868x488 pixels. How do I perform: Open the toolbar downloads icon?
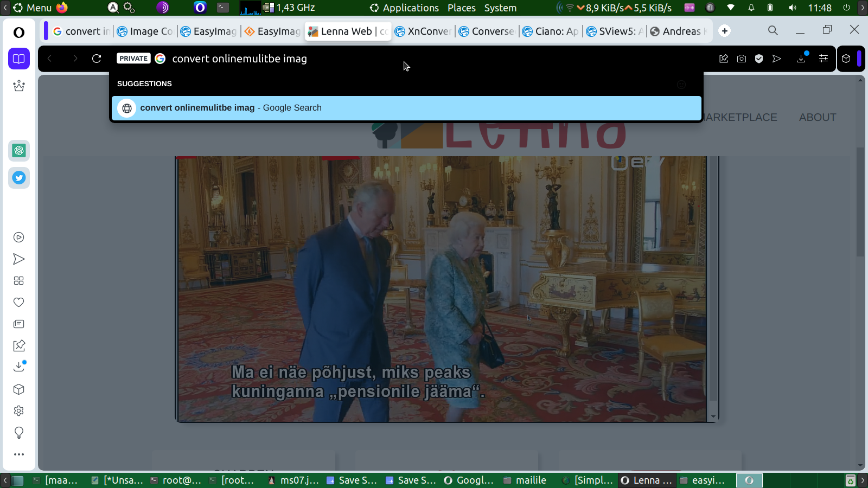801,58
